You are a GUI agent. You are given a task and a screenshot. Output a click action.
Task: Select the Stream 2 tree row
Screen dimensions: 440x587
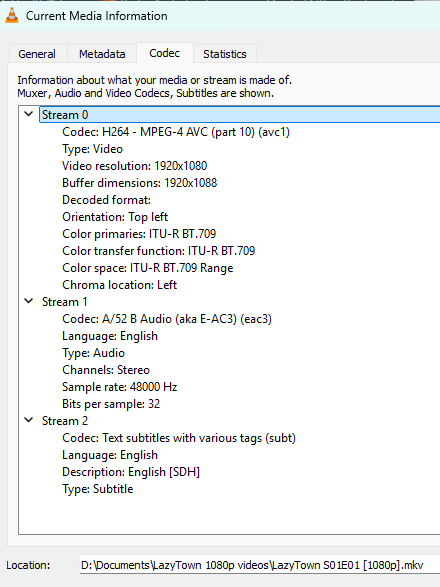pos(64,421)
